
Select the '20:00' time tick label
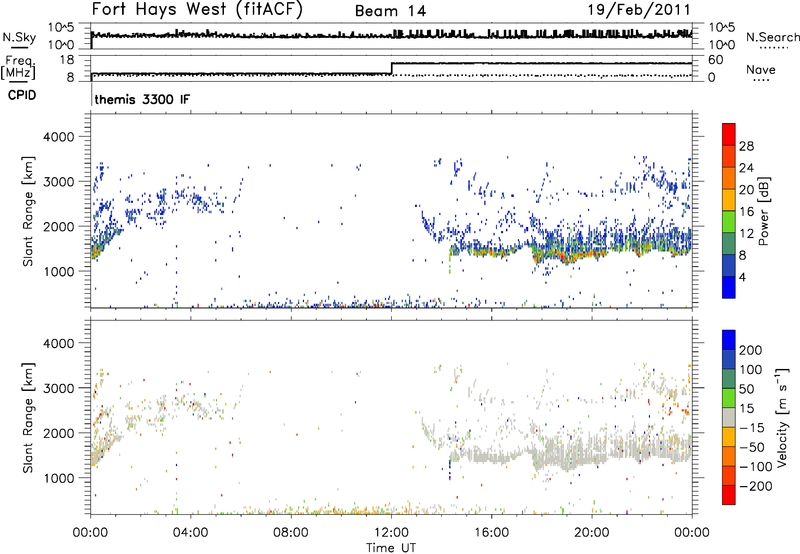pyautogui.click(x=592, y=533)
